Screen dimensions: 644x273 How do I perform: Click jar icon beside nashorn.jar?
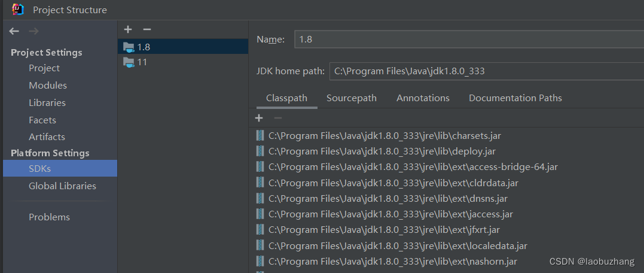coord(260,261)
